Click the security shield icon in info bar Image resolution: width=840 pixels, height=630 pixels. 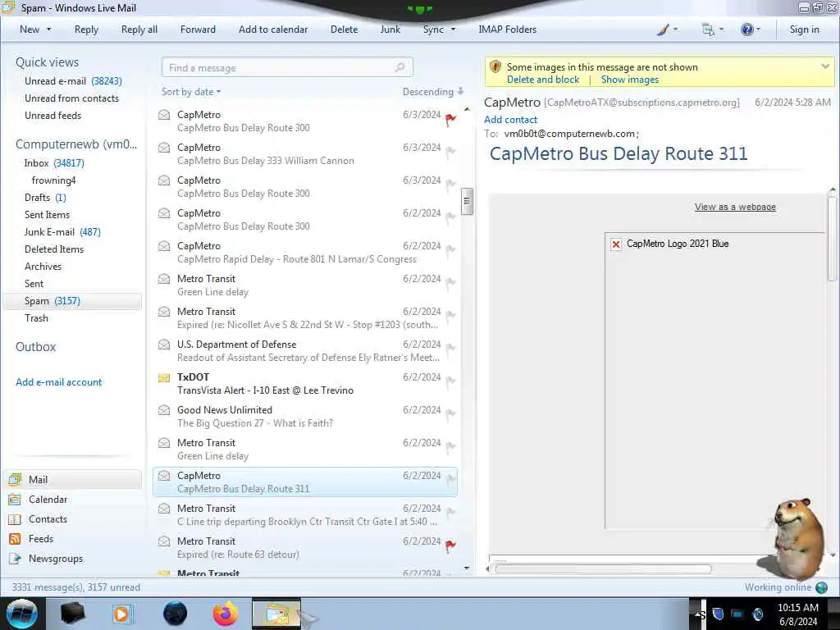(495, 67)
